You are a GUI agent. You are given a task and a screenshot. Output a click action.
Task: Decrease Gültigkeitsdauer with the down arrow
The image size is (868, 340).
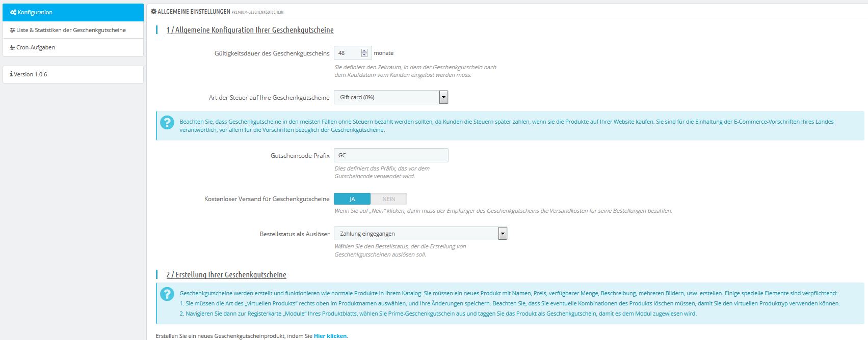364,55
